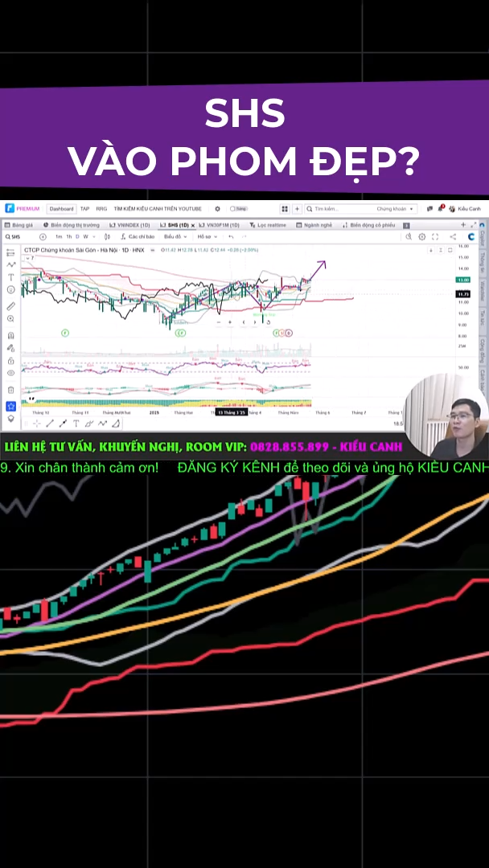Screen dimensions: 489x868
Task: Click the undo arrow in chart toolbar
Action: [x=230, y=237]
